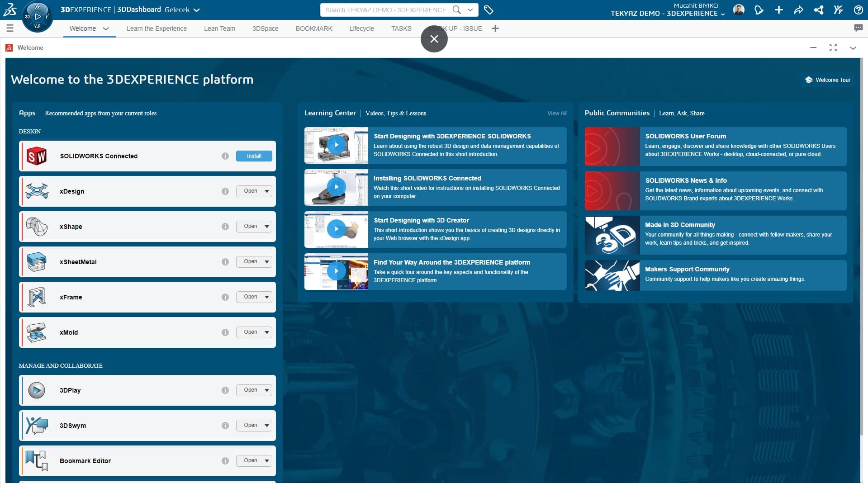Play Installing SOLIDWORKS Connected video
868x488 pixels.
[x=336, y=187]
